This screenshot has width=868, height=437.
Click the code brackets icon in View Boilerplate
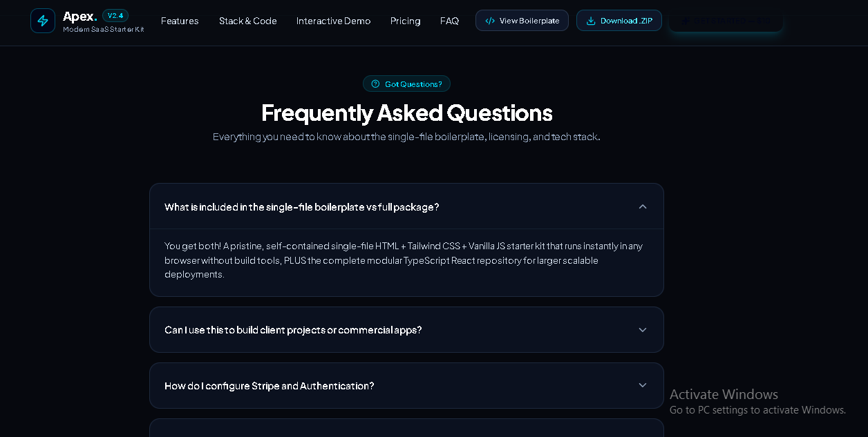[490, 21]
